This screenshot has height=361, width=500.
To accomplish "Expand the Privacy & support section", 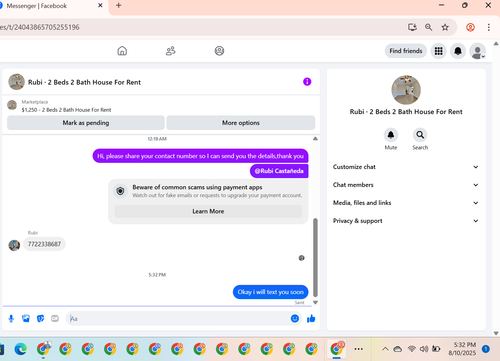I will pyautogui.click(x=406, y=221).
